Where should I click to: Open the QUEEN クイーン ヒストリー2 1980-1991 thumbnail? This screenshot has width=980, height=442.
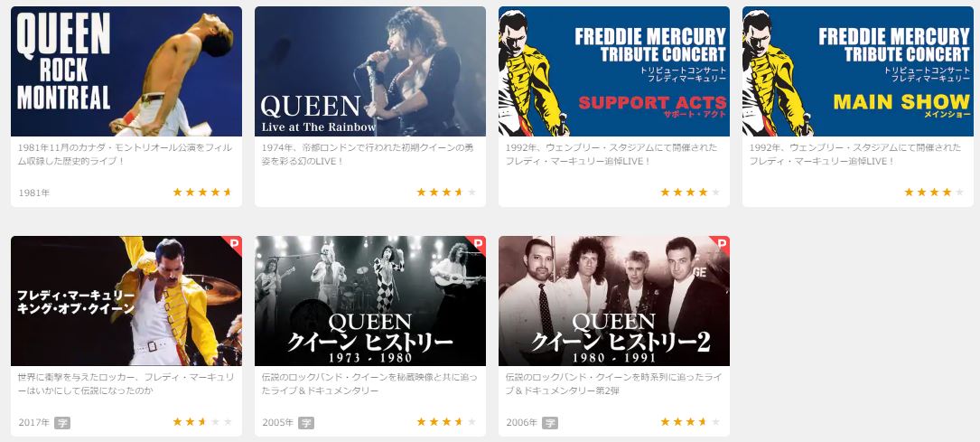[614, 301]
